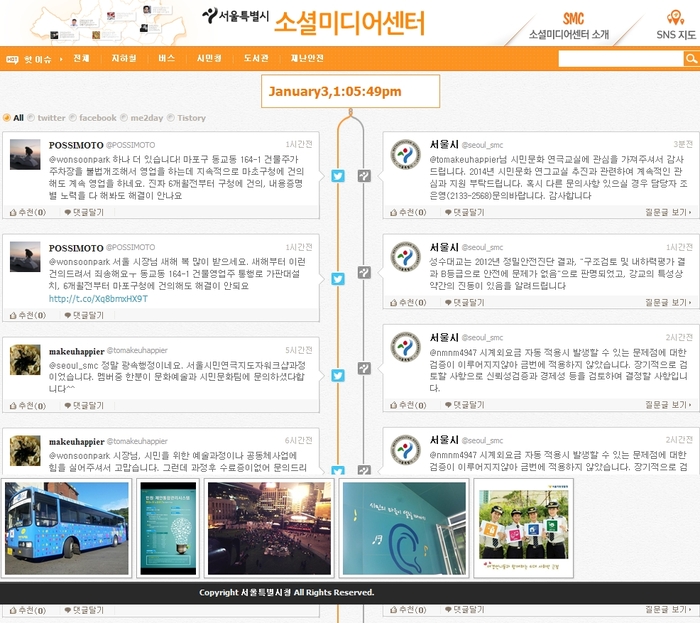Expand 댓글달기 on first POSSIMOTO post
This screenshot has height=623, width=700.
pyautogui.click(x=84, y=212)
